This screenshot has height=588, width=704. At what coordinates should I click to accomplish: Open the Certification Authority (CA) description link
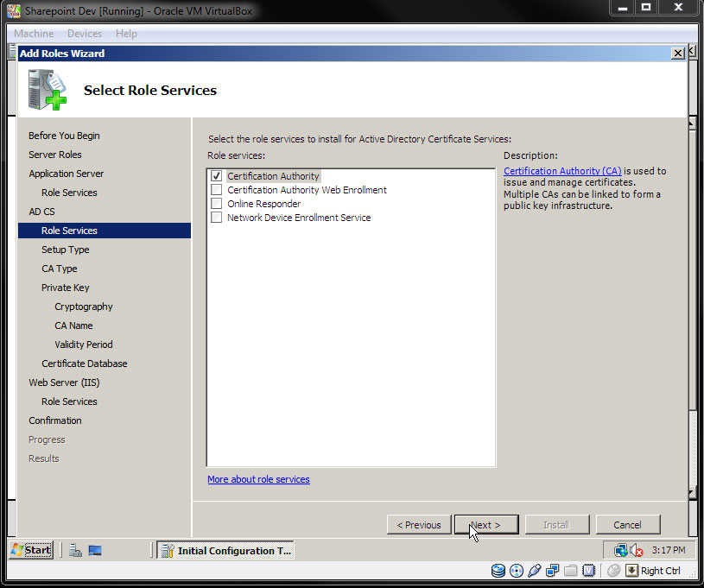point(562,171)
